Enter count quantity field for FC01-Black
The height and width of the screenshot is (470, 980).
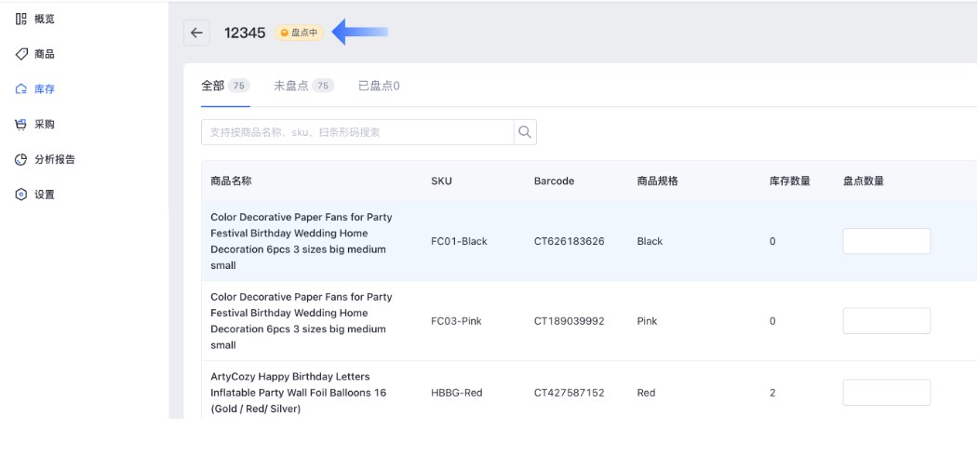tap(886, 241)
